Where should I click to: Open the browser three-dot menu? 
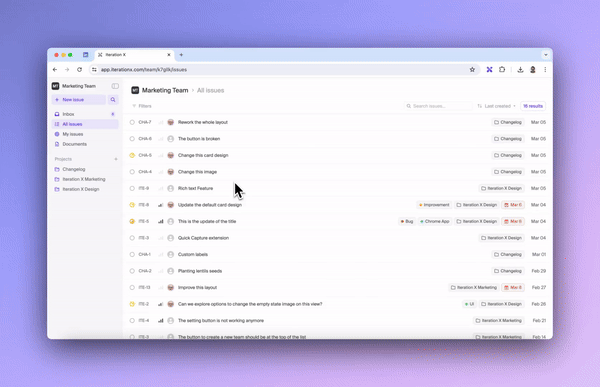click(545, 70)
